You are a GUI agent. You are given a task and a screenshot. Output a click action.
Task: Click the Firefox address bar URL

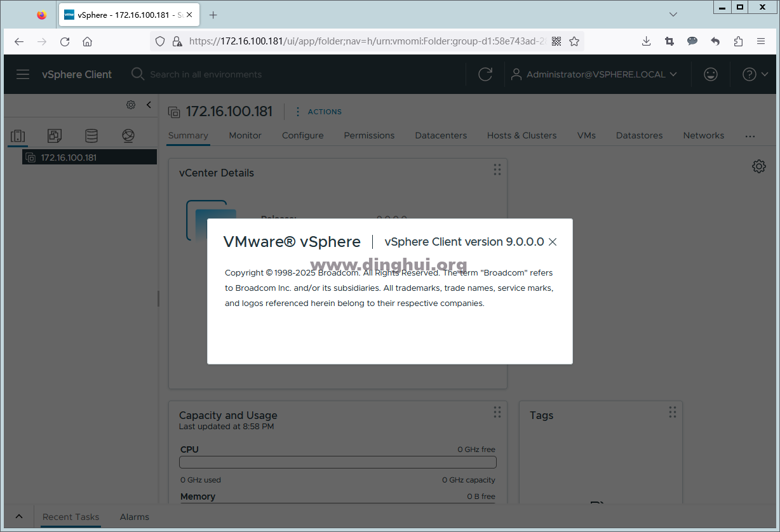367,41
